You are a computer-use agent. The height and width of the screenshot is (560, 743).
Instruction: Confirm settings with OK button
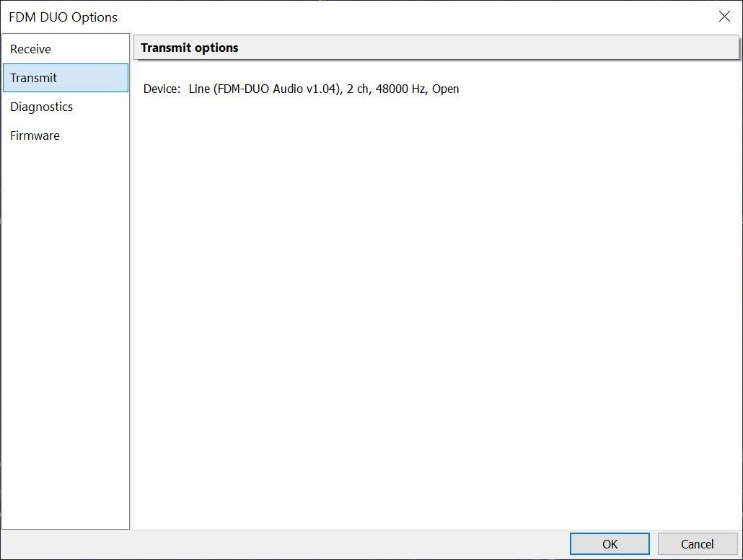(610, 544)
